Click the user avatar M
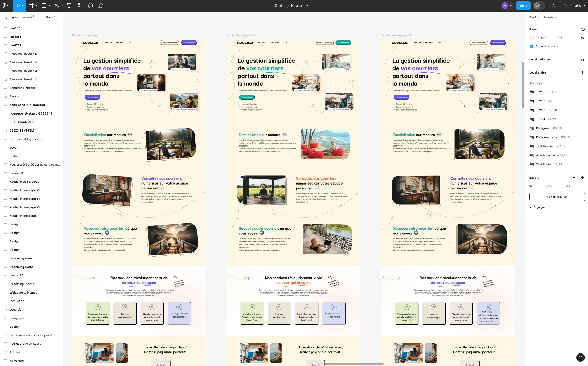588x366 pixels. pos(505,6)
